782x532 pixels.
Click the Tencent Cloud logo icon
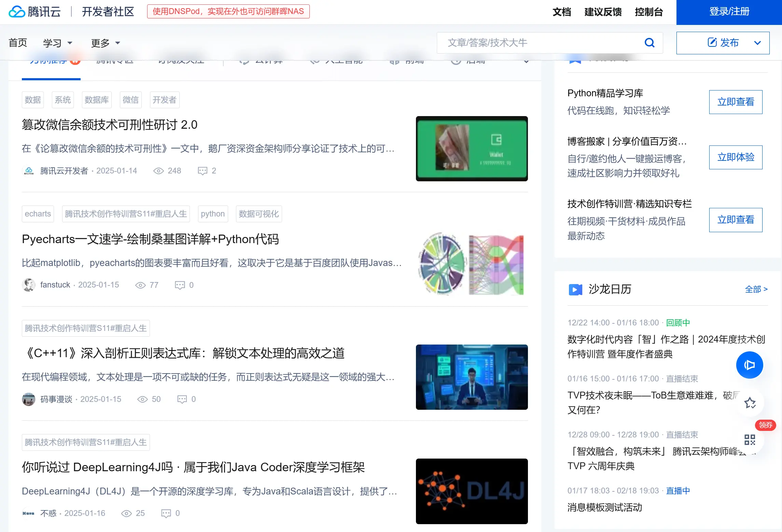16,11
